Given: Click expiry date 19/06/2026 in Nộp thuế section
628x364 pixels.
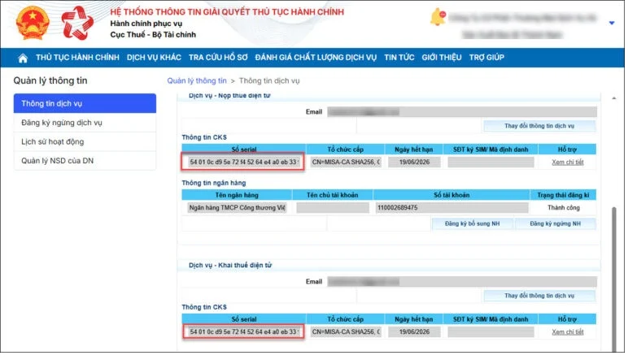Looking at the screenshot, I should coord(414,162).
